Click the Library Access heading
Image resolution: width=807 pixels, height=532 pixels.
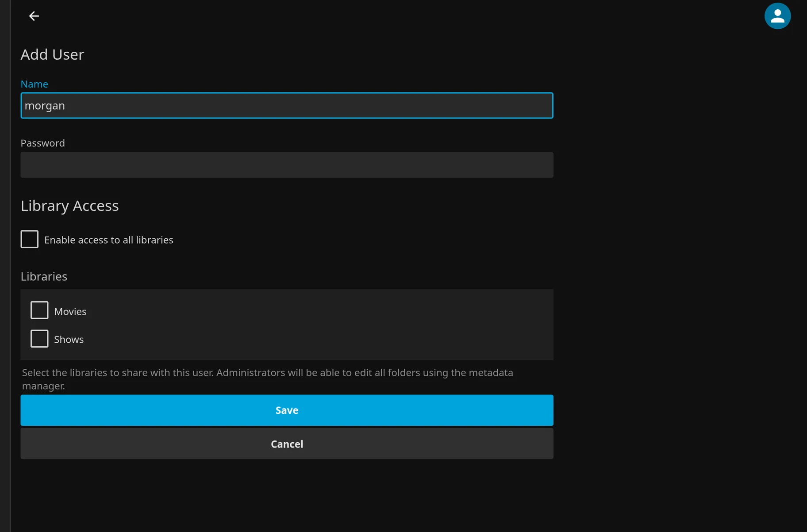pos(70,206)
